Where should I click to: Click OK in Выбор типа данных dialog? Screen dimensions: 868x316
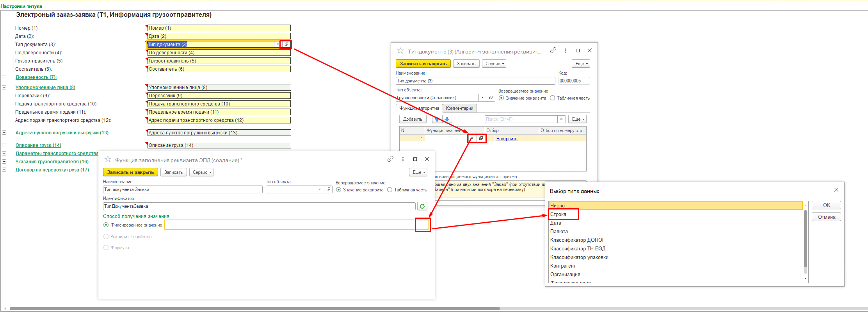[826, 205]
